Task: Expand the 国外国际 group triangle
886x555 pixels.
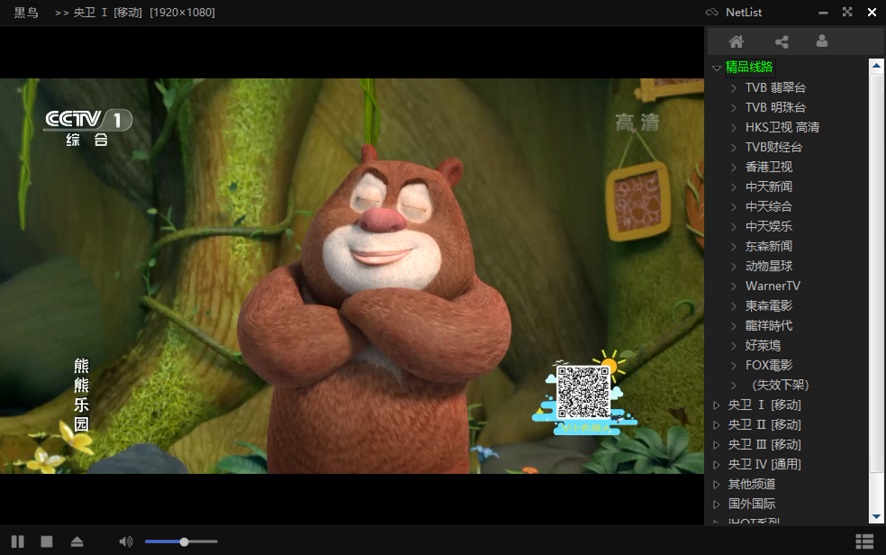Action: [x=716, y=504]
